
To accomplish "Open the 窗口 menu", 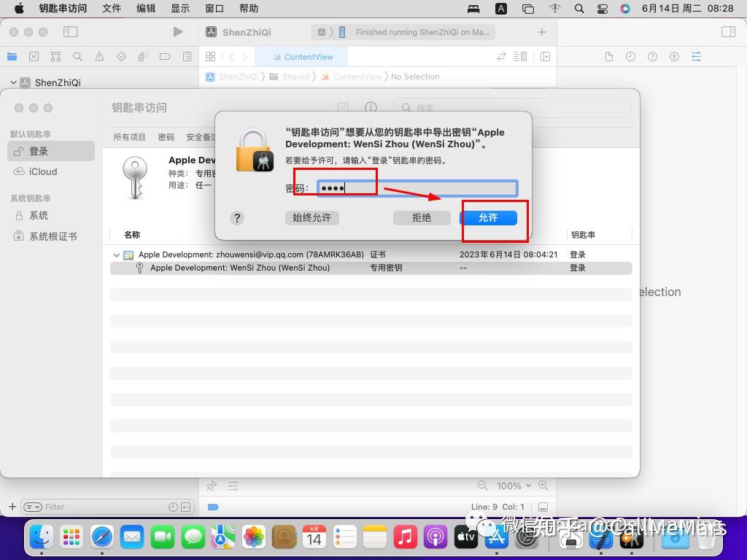I will (214, 8).
